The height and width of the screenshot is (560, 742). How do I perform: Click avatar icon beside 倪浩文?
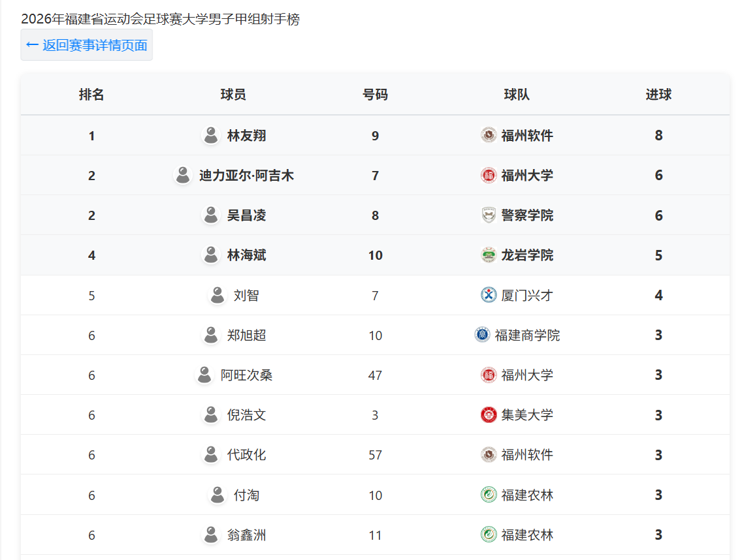(x=210, y=415)
